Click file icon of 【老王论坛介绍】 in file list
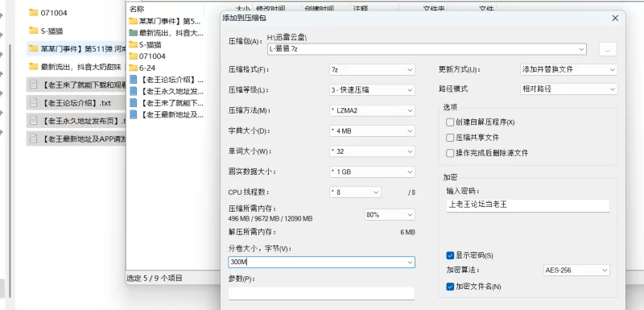This screenshot has width=644, height=310. coord(133,79)
